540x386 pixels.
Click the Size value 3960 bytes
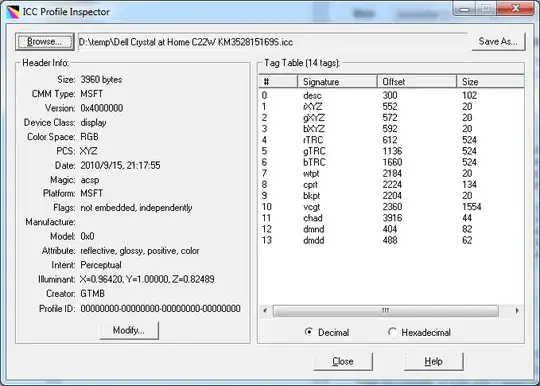(x=101, y=80)
